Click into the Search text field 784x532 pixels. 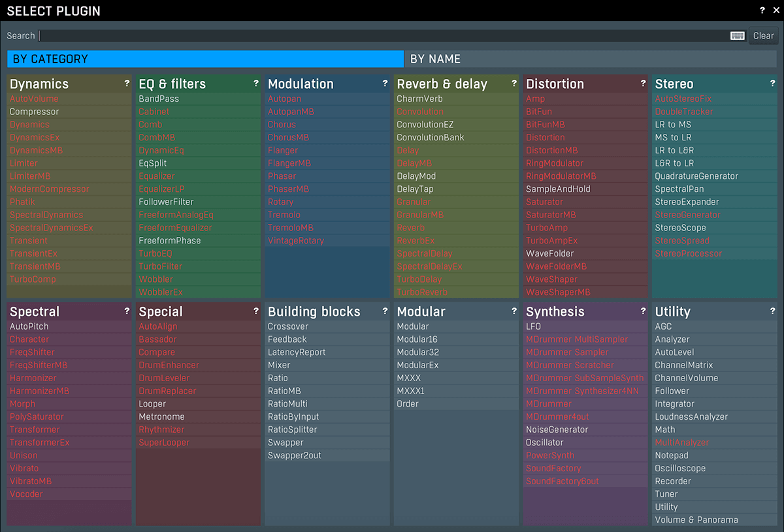click(x=382, y=36)
